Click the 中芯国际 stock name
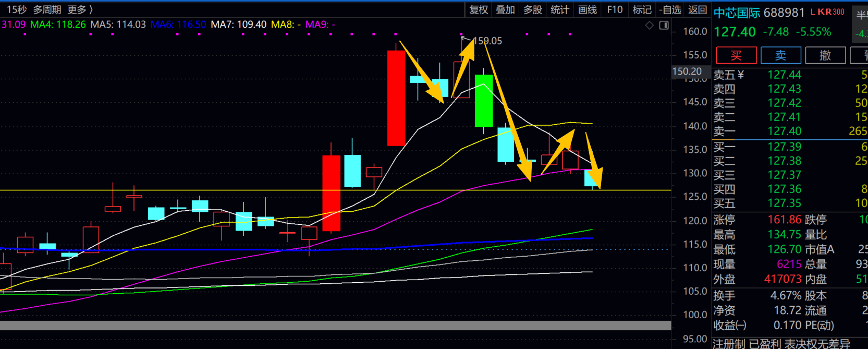 (x=737, y=13)
